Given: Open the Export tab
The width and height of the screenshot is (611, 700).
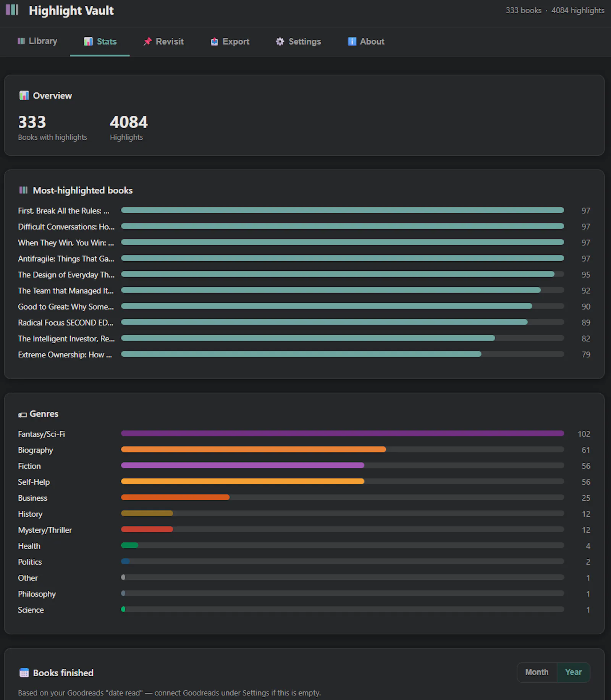Looking at the screenshot, I should coord(230,41).
